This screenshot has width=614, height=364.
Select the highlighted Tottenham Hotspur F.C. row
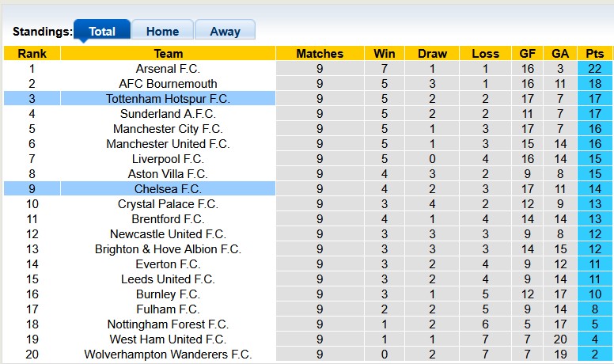tap(168, 99)
